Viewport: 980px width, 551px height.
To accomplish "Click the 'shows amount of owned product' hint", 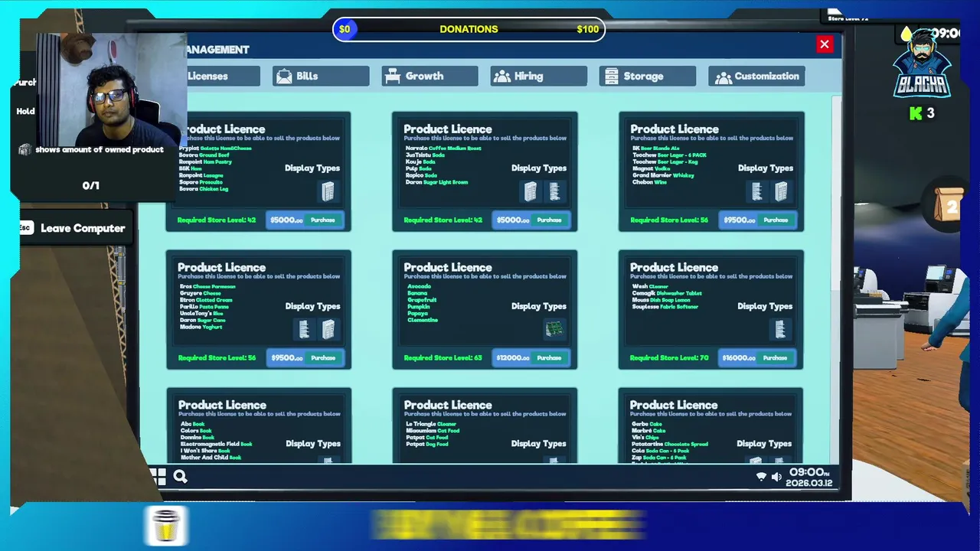I will pyautogui.click(x=100, y=149).
